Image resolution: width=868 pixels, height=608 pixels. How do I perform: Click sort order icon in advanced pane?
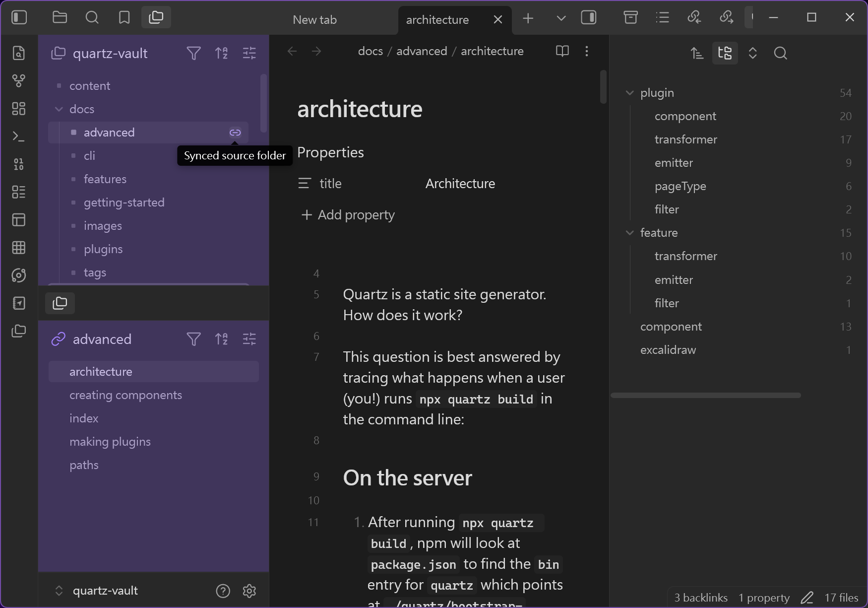point(221,339)
